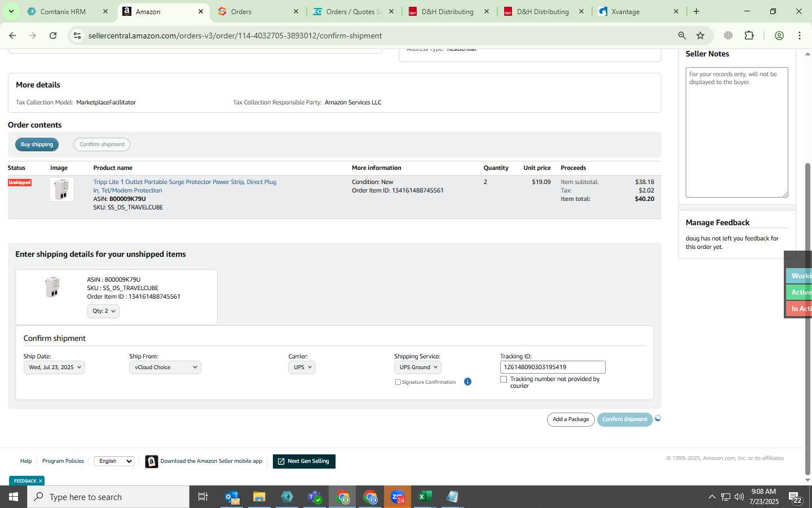
Task: Click the Active side panel tab
Action: 799,292
